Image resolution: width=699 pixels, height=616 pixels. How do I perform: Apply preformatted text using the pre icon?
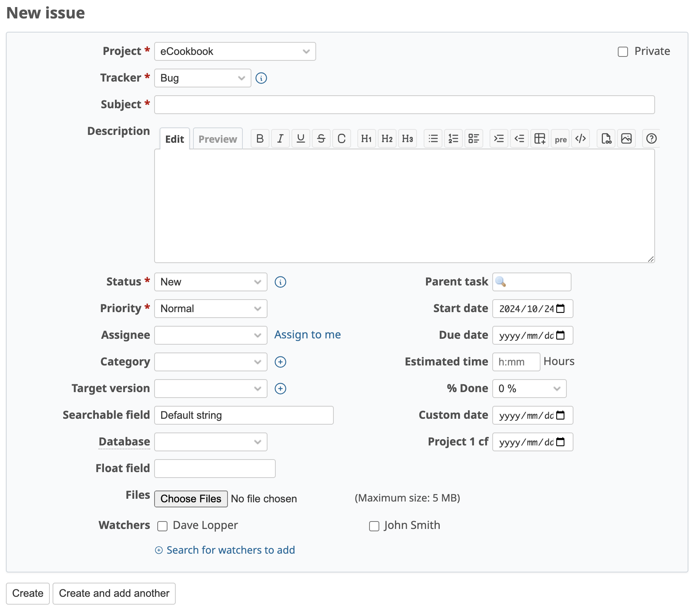[x=560, y=139]
